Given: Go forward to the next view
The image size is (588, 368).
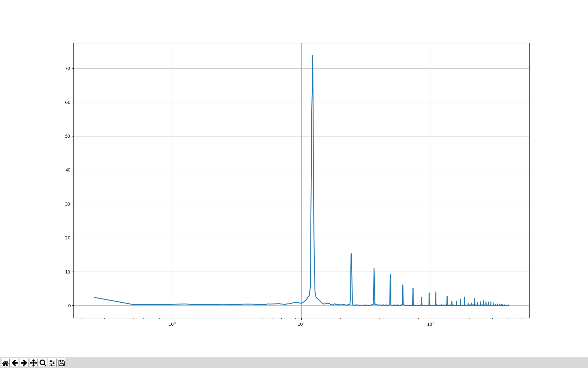Looking at the screenshot, I should tap(24, 363).
